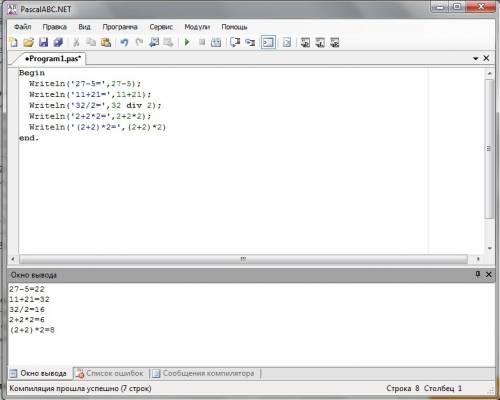Paste from clipboard icon

[106, 42]
